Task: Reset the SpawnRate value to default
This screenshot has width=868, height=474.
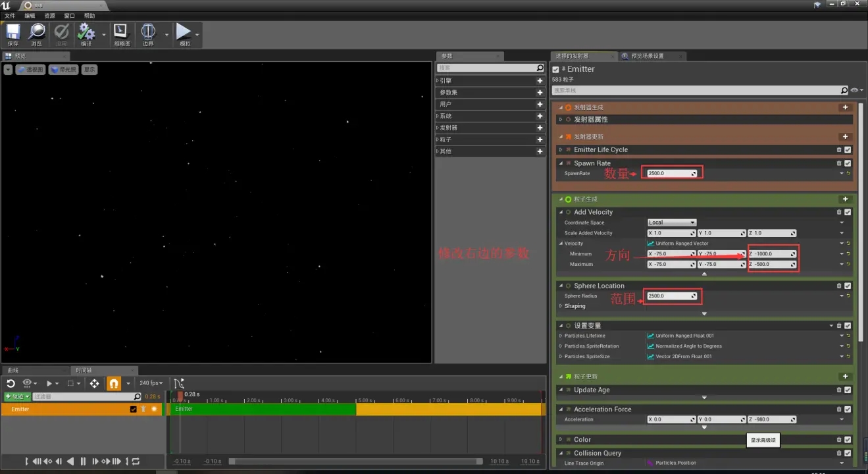Action: [x=848, y=173]
